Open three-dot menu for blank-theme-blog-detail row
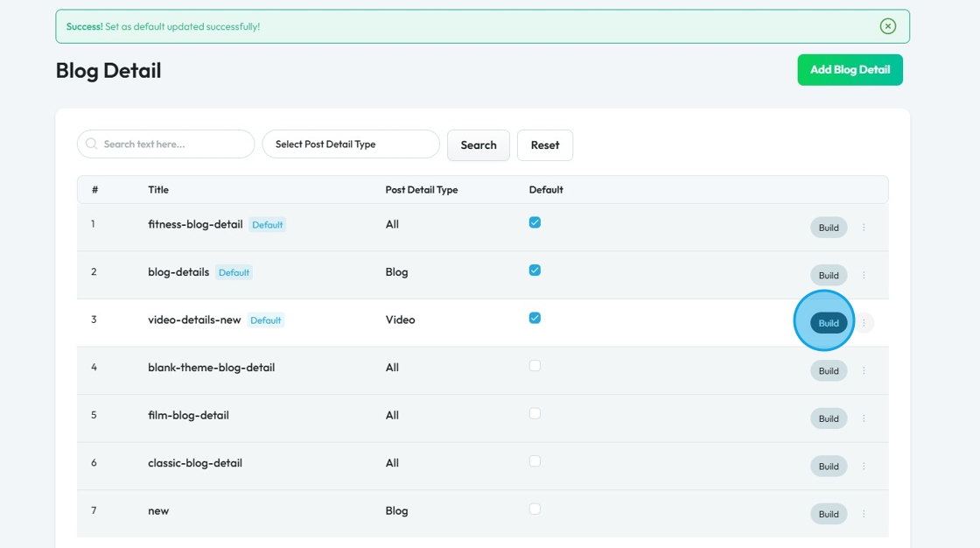Image resolution: width=980 pixels, height=548 pixels. click(x=864, y=371)
